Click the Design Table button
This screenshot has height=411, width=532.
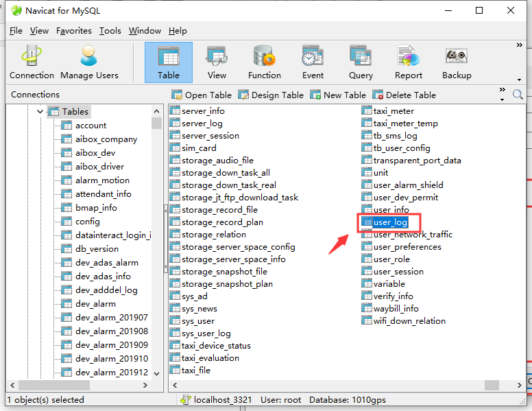click(x=270, y=95)
